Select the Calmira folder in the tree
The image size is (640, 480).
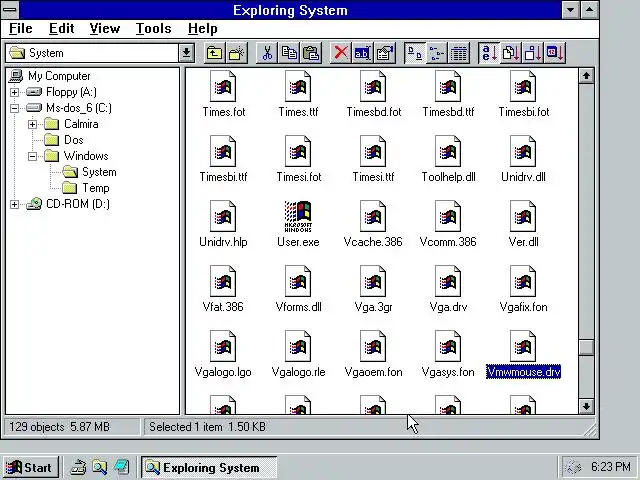[81, 124]
